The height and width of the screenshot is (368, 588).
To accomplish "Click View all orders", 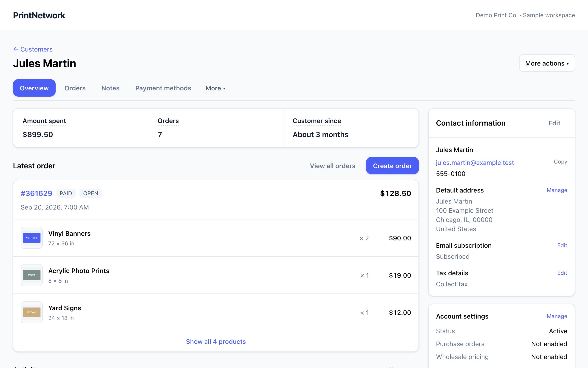I will click(x=332, y=166).
